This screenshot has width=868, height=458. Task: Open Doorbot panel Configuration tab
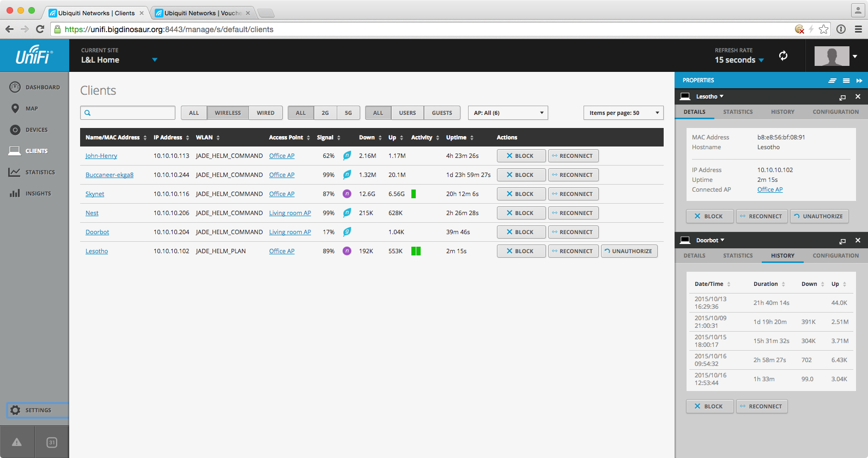(x=835, y=255)
